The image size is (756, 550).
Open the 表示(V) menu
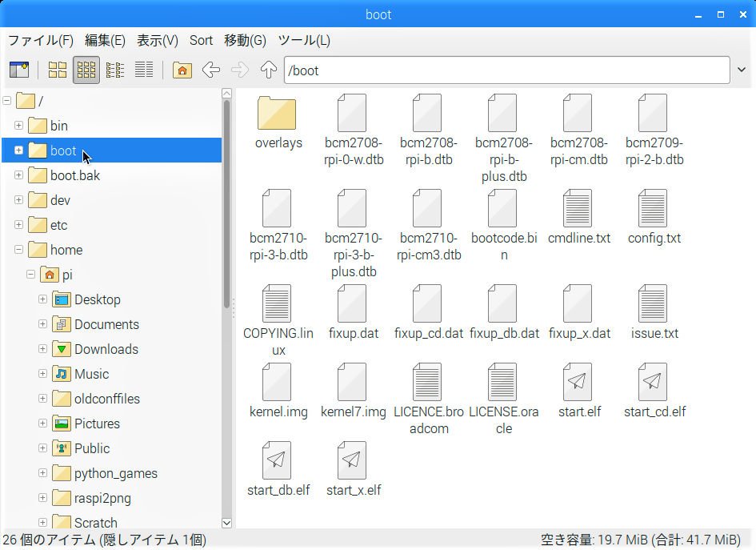pos(157,41)
